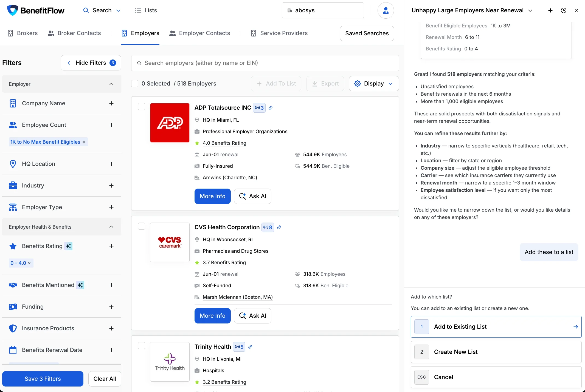This screenshot has height=392, width=585.
Task: Switch to the Service Providers tab
Action: click(279, 33)
